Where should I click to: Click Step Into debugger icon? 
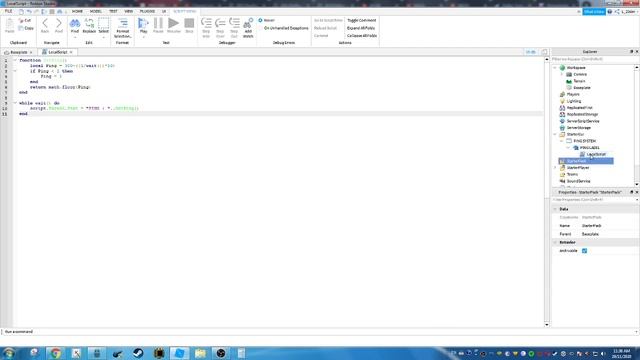[206, 28]
